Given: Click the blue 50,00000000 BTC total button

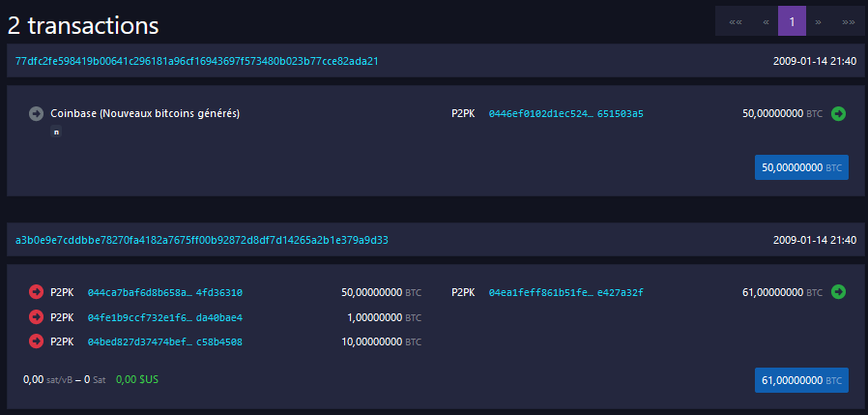Looking at the screenshot, I should point(801,167).
